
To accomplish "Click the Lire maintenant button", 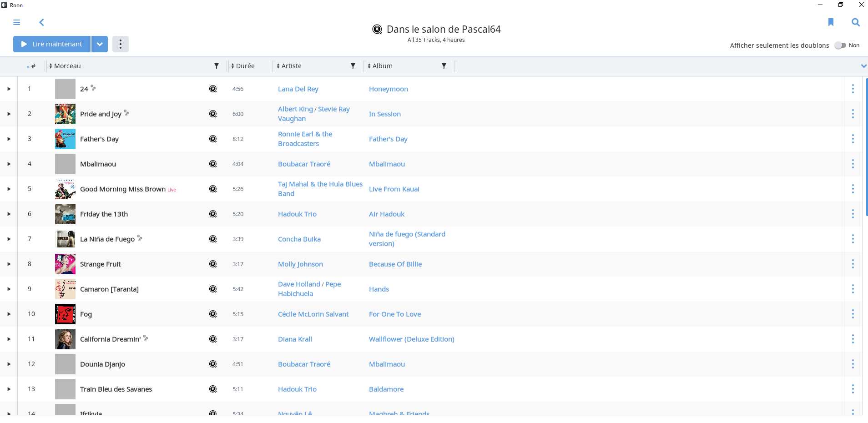I will tap(52, 44).
